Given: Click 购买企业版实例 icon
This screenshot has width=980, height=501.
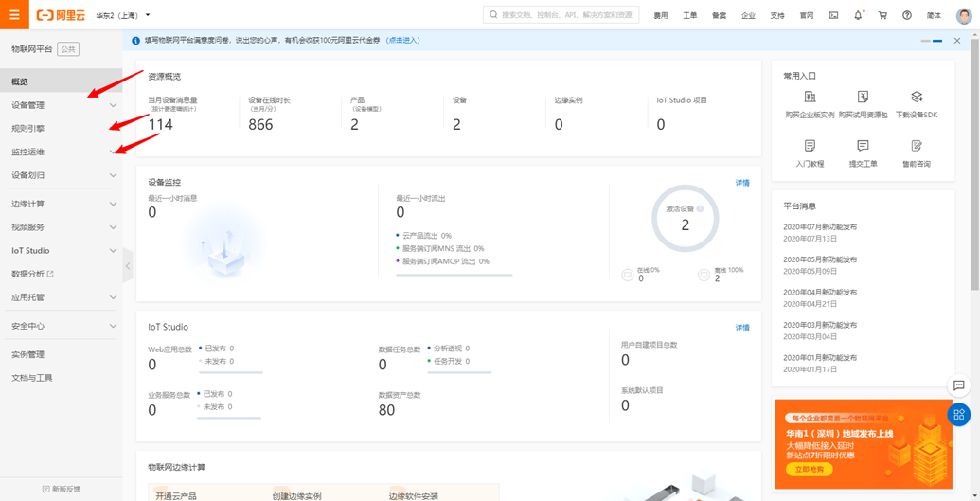Looking at the screenshot, I should coord(810,97).
